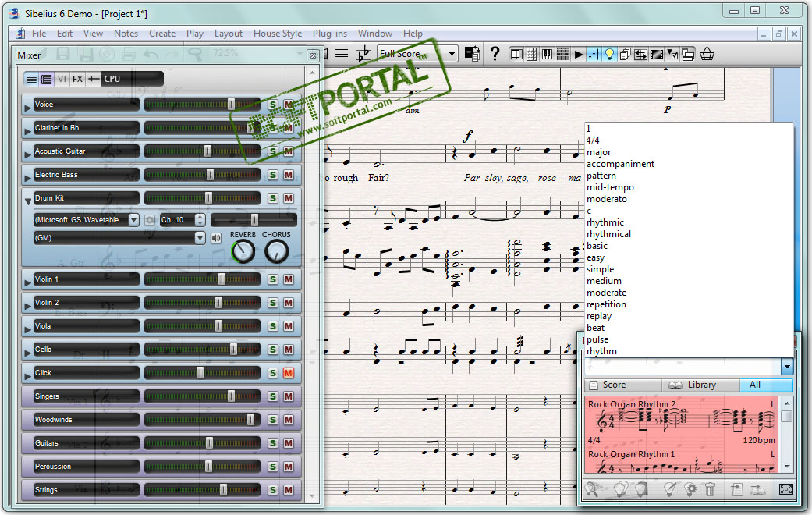Screen dimensions: 812x515
Task: Mute the Woodwinds group
Action: [289, 420]
